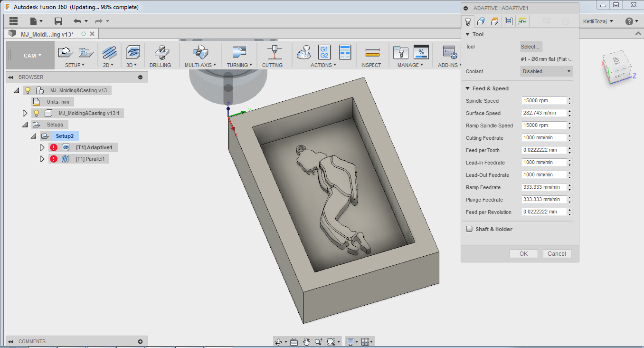Screen dimensions: 644x348
Task: Click the Ramp Feedrate stepper arrows
Action: pos(569,187)
